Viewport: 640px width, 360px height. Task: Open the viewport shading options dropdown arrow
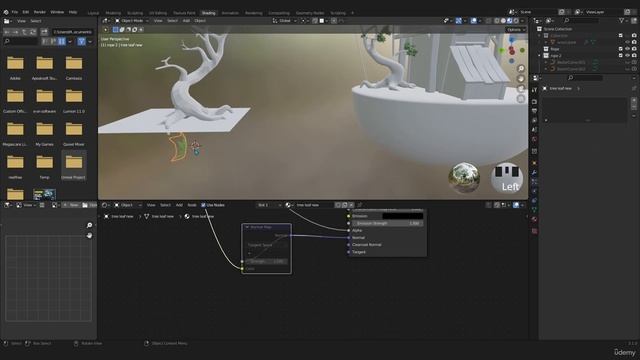click(522, 20)
